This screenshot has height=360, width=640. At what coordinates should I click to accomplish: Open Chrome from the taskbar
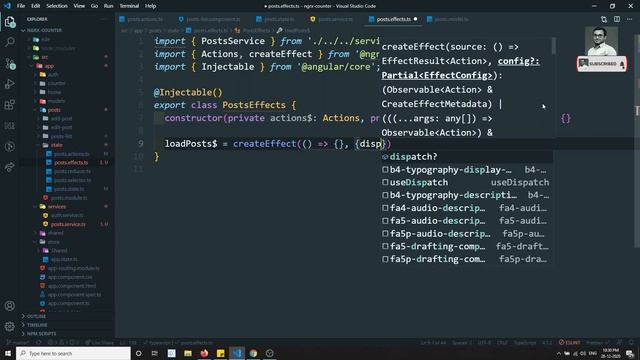click(x=253, y=353)
